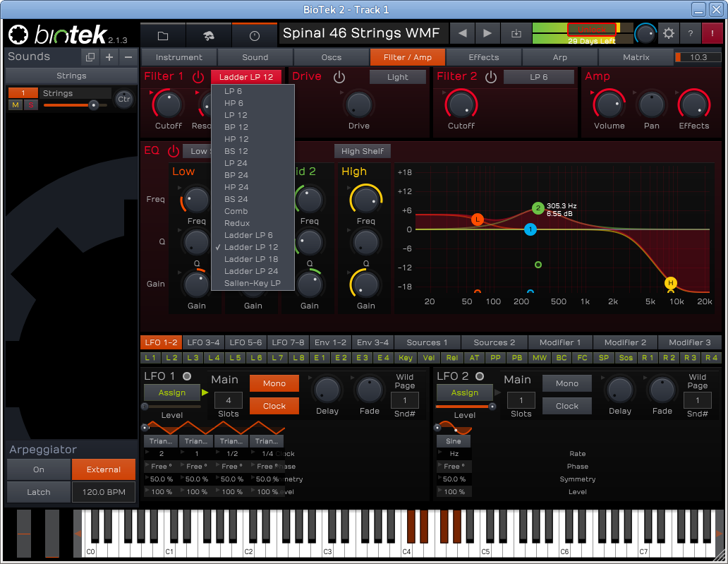This screenshot has width=728, height=564.
Task: Click the arpeggiator Latch button
Action: [x=39, y=491]
